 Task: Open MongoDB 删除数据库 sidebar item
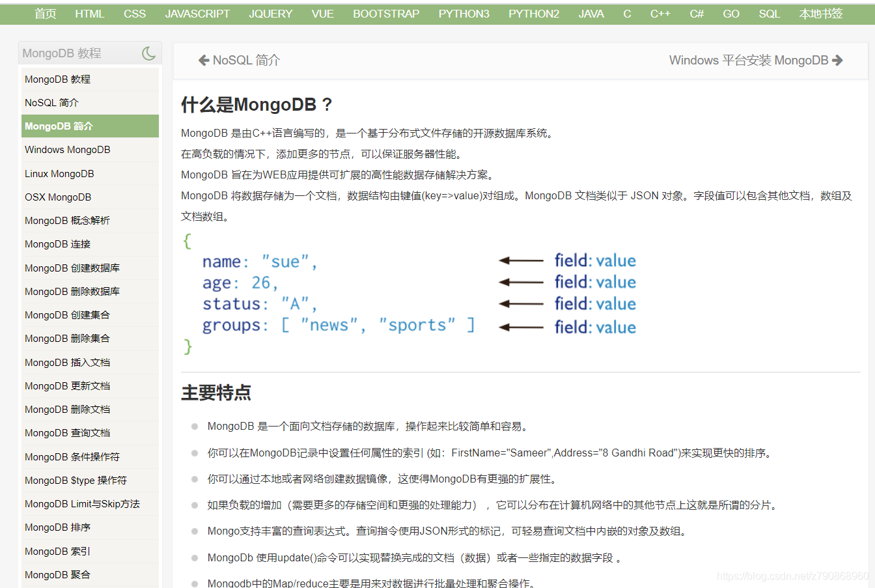coord(90,292)
